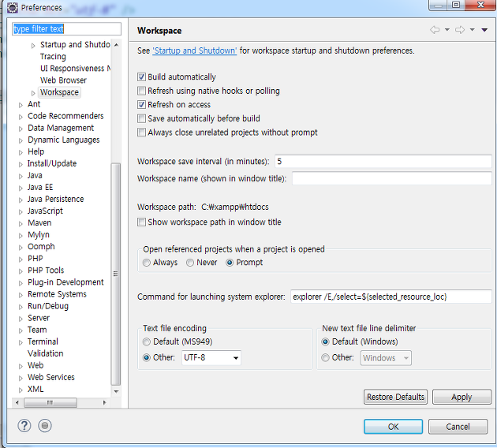This screenshot has height=448, width=497.
Task: Open the UTF-8 encoding combo box
Action: tap(211, 358)
